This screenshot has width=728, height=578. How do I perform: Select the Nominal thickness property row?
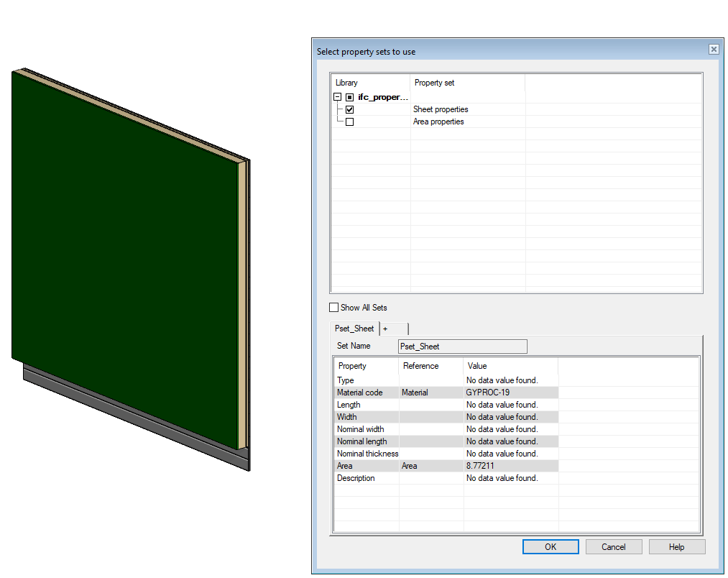click(367, 454)
